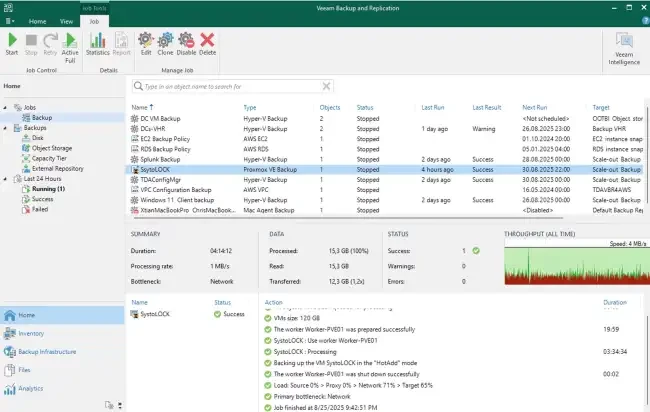Open the Home navigation pane
Viewport: 650px width, 412px height.
point(62,315)
